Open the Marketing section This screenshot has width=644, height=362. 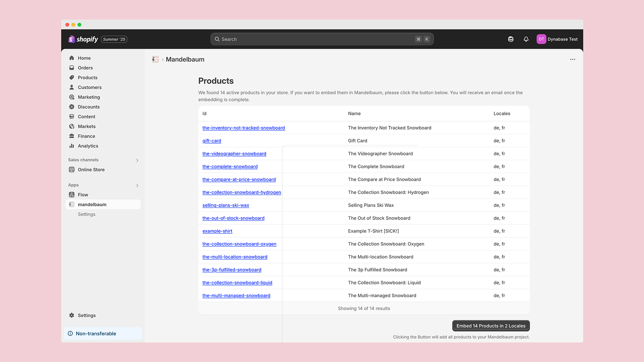tap(89, 97)
